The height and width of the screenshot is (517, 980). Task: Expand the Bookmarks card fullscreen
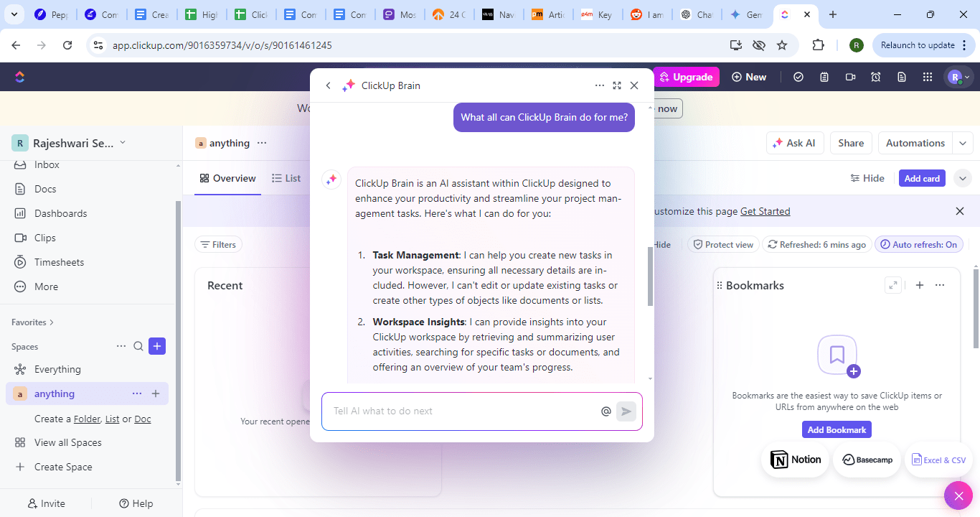[893, 285]
